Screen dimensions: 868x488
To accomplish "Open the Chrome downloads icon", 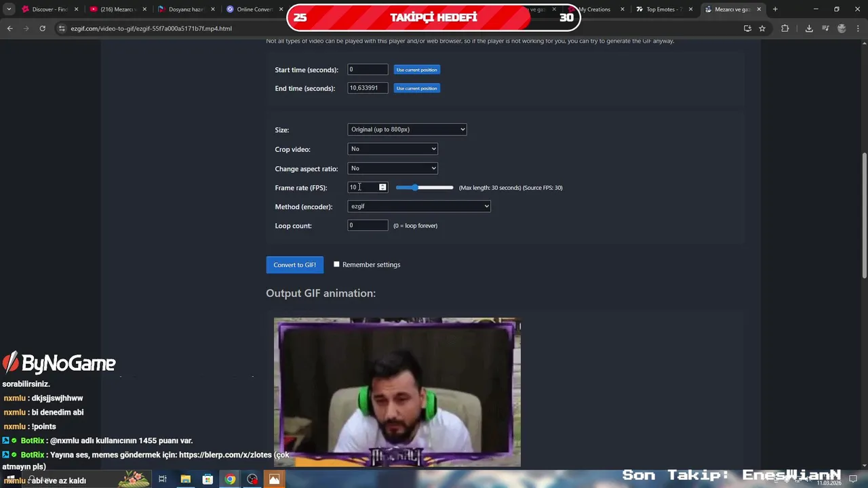I will pos(809,28).
